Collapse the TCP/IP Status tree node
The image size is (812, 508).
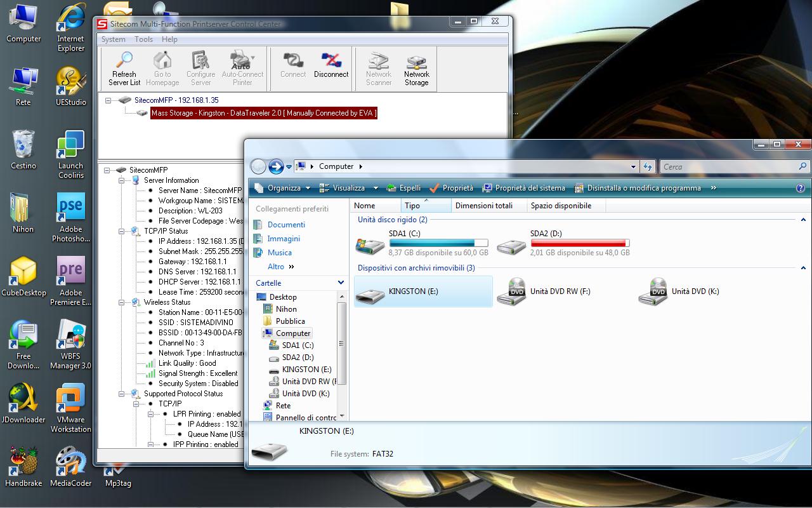tap(121, 231)
